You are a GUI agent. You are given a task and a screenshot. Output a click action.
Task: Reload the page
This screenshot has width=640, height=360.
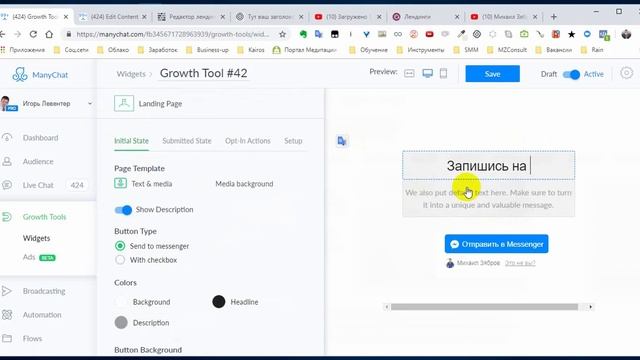tap(33, 34)
